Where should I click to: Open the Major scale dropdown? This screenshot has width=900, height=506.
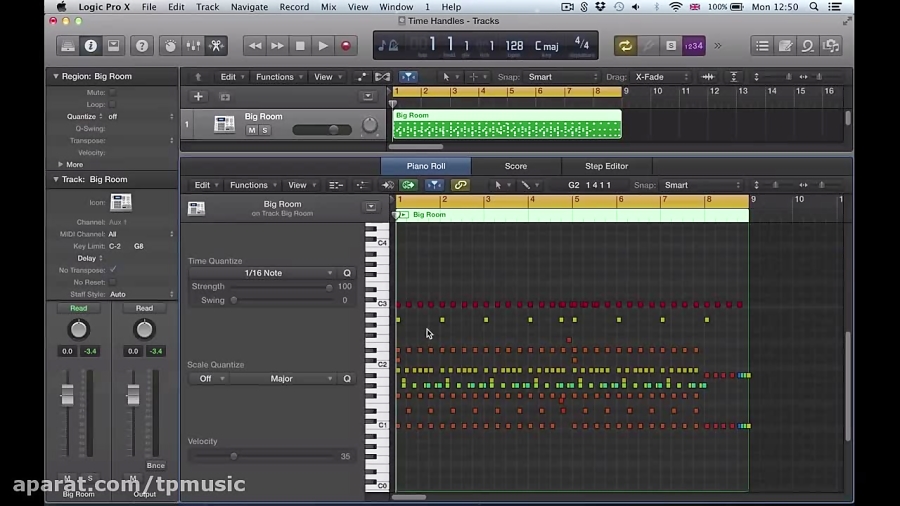pos(284,379)
